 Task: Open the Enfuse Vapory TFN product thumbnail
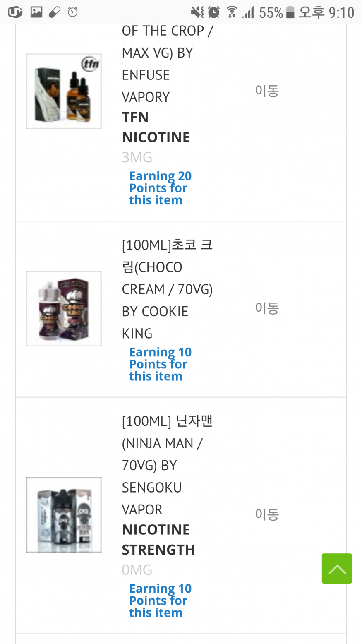[64, 91]
